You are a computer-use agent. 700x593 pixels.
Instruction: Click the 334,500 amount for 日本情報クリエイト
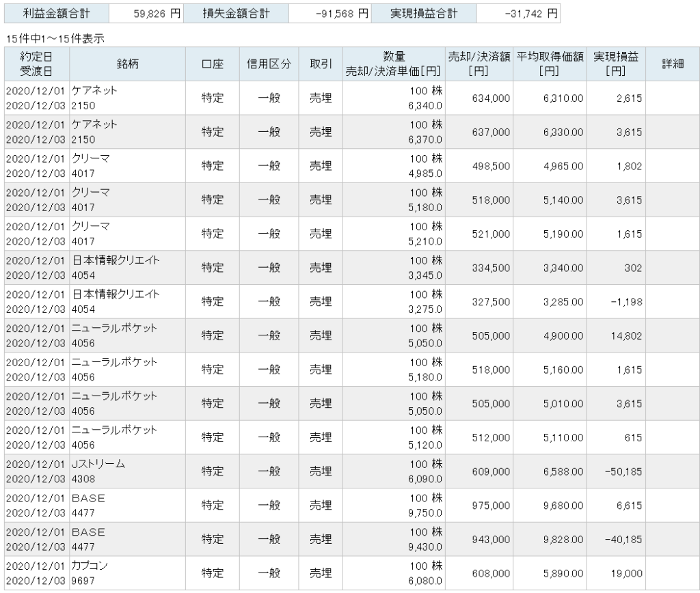491,268
